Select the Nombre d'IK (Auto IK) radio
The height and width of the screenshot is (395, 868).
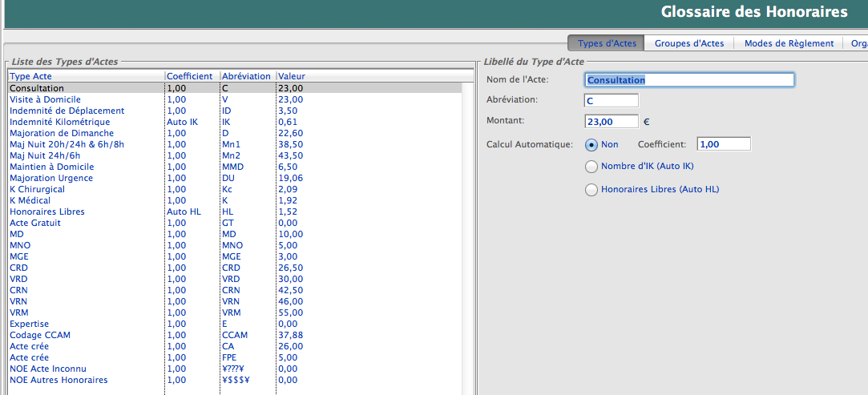pos(591,166)
